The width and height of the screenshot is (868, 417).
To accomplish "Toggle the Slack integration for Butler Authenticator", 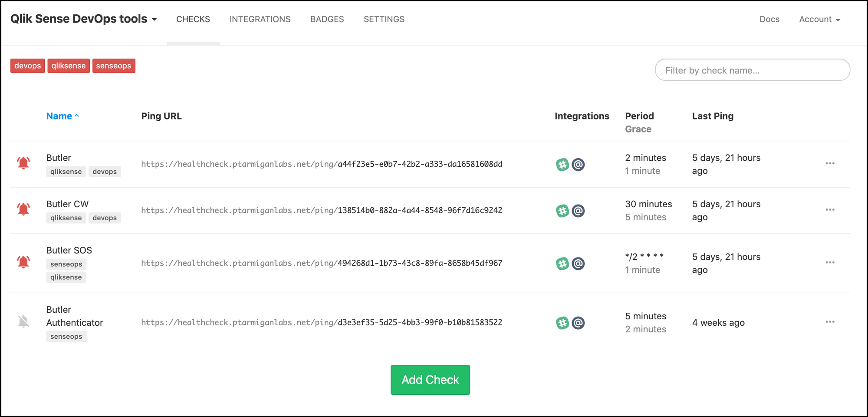I will point(562,323).
